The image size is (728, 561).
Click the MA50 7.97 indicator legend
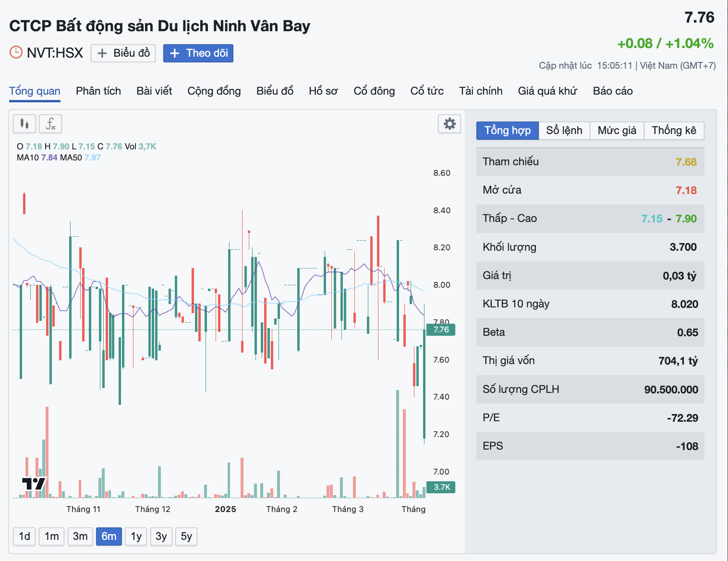point(80,158)
